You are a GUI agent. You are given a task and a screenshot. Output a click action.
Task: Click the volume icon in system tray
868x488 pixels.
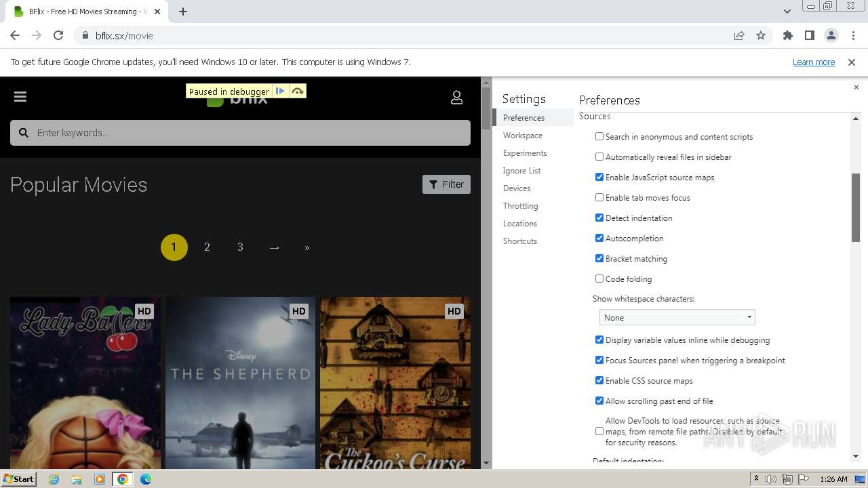click(771, 479)
